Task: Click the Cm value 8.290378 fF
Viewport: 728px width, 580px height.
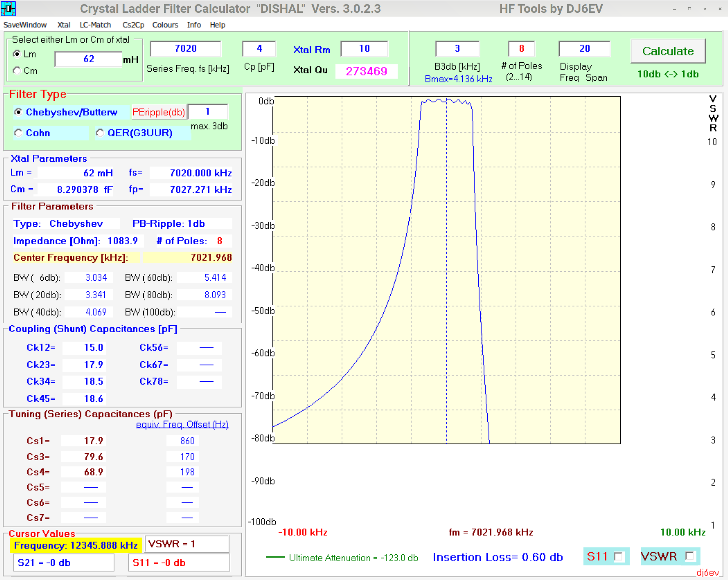Action: click(76, 189)
